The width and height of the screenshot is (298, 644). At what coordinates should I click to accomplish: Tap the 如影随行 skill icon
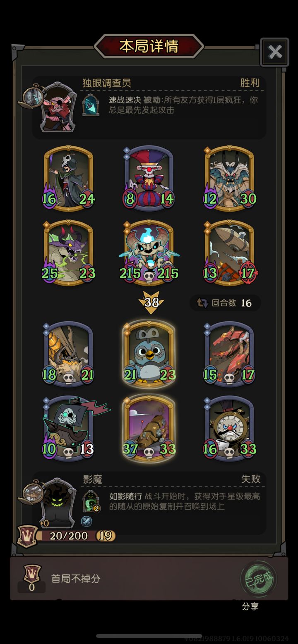[x=91, y=501]
